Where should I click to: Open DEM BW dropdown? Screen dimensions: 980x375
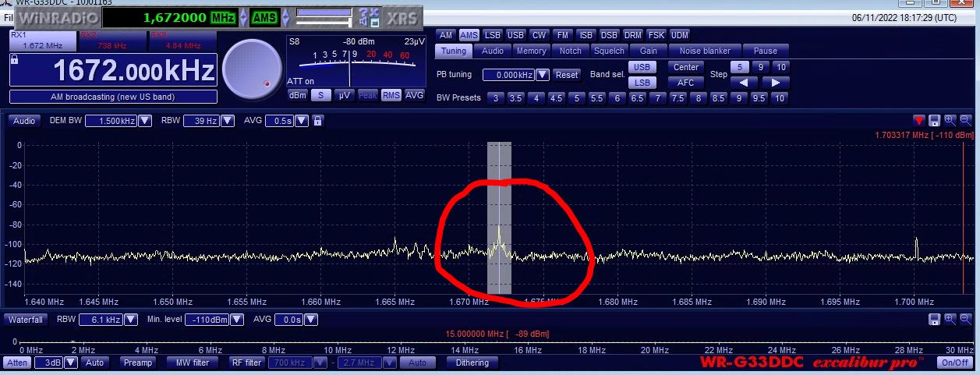coord(145,121)
